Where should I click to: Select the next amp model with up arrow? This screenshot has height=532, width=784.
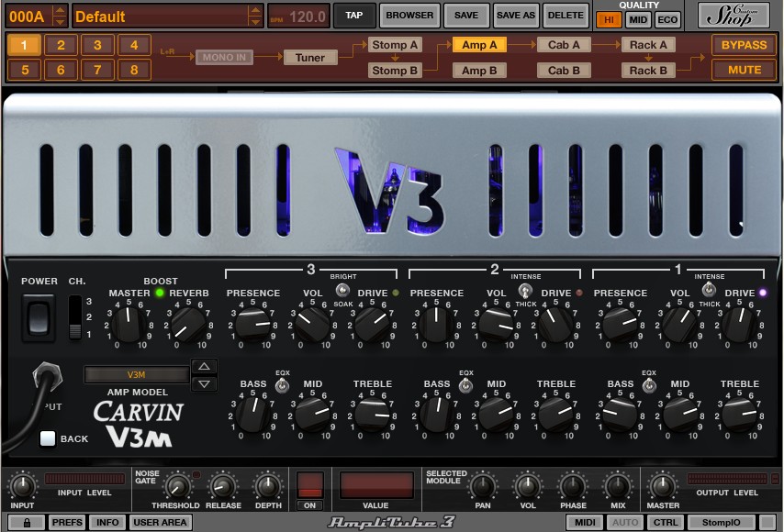(x=204, y=366)
